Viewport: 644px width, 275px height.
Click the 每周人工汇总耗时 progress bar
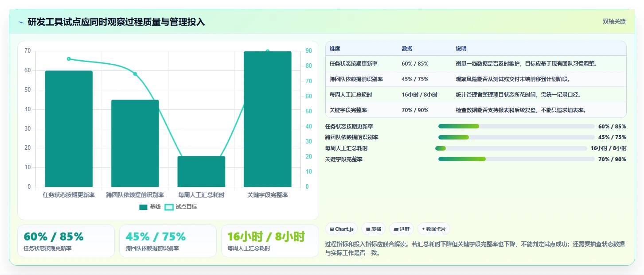[x=511, y=148]
